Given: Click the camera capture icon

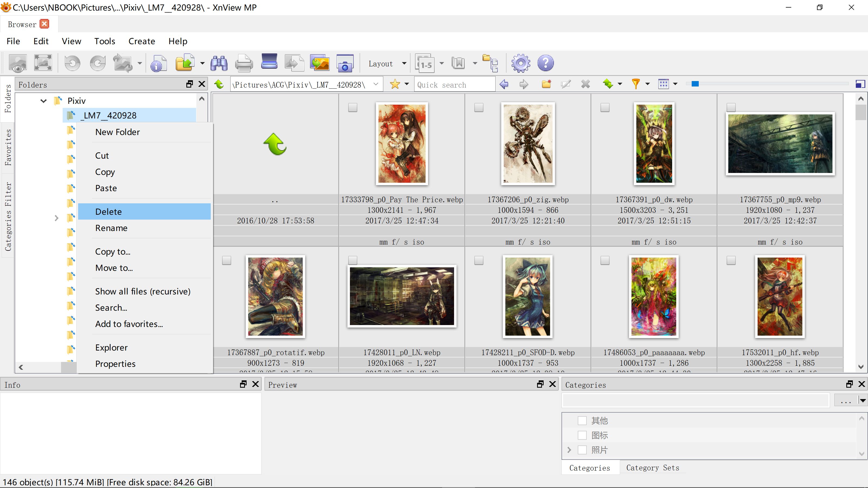Looking at the screenshot, I should point(345,63).
